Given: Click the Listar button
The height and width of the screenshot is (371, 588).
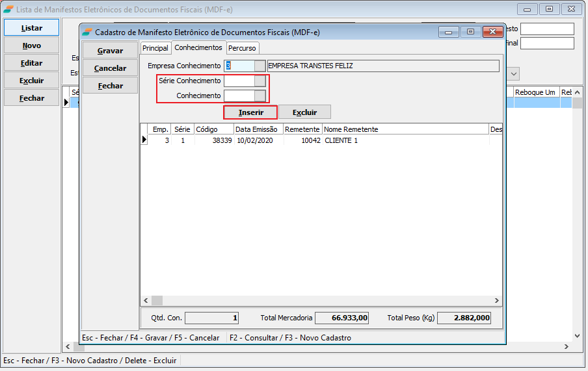Looking at the screenshot, I should (31, 28).
